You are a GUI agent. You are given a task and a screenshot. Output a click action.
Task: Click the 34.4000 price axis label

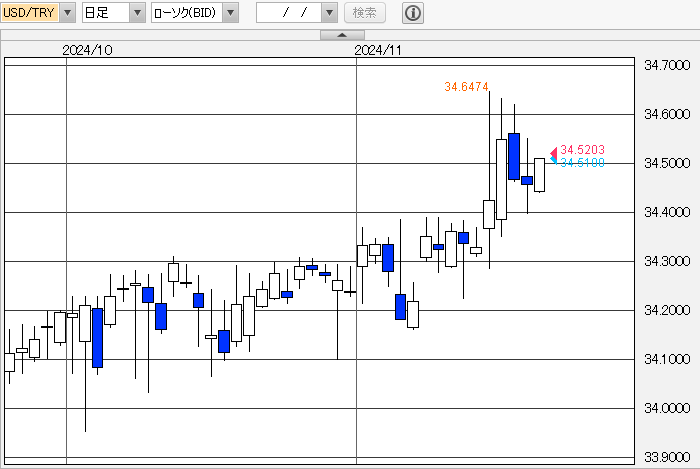click(x=667, y=212)
